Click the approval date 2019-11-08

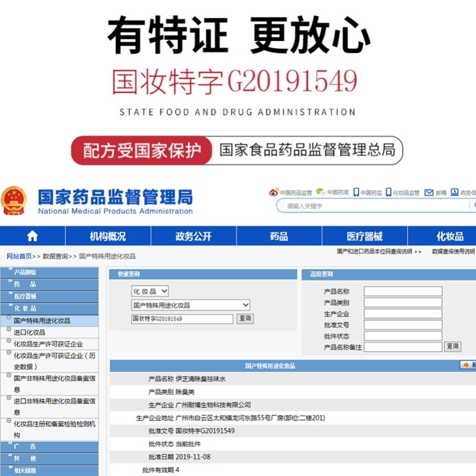[x=193, y=457]
